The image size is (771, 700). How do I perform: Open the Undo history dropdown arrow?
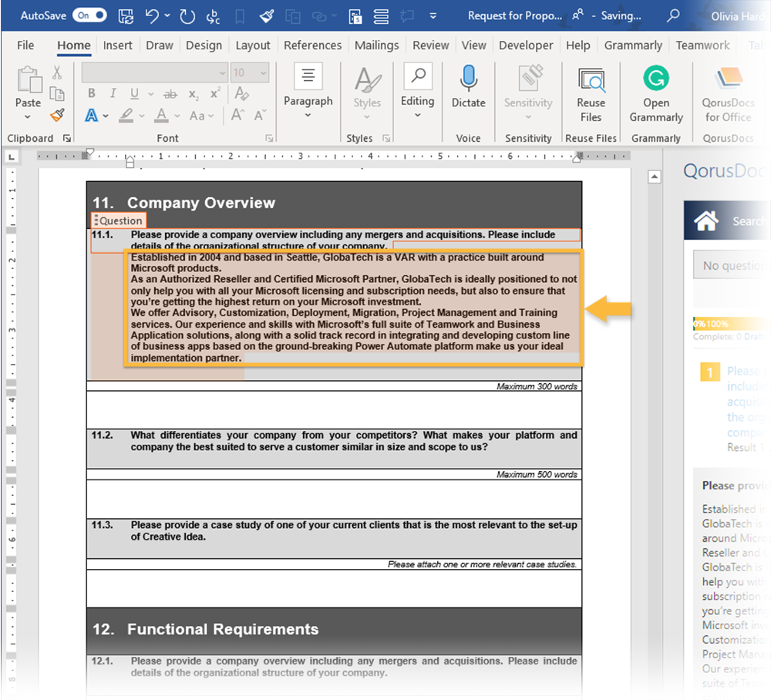tap(167, 15)
